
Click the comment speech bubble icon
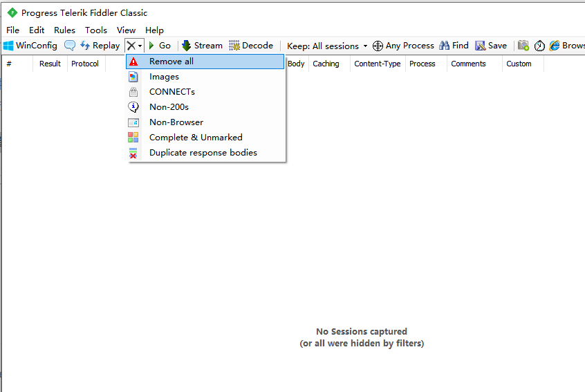click(70, 46)
